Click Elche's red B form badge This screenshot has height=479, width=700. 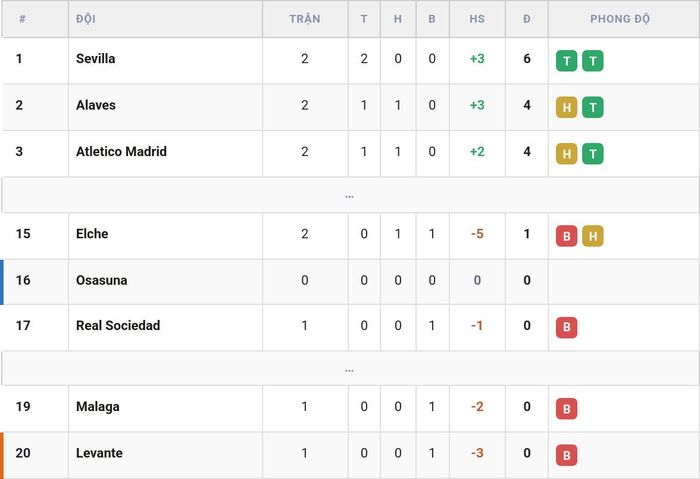coord(567,236)
